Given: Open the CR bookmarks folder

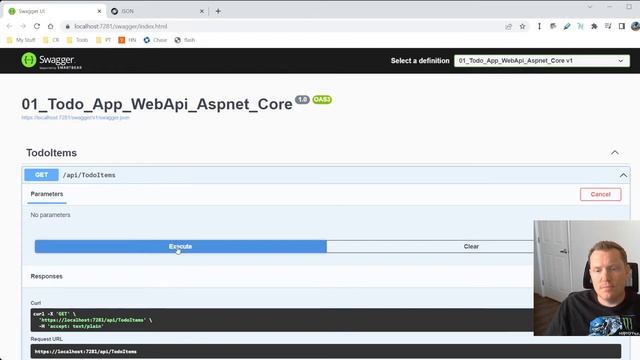Looking at the screenshot, I should click(51, 40).
